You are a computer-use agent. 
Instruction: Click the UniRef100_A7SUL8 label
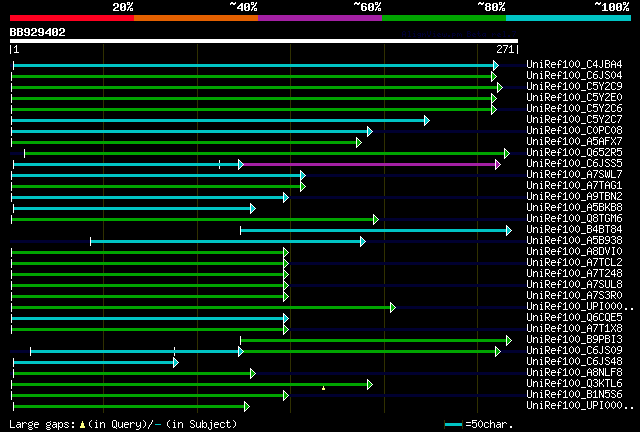(x=574, y=285)
